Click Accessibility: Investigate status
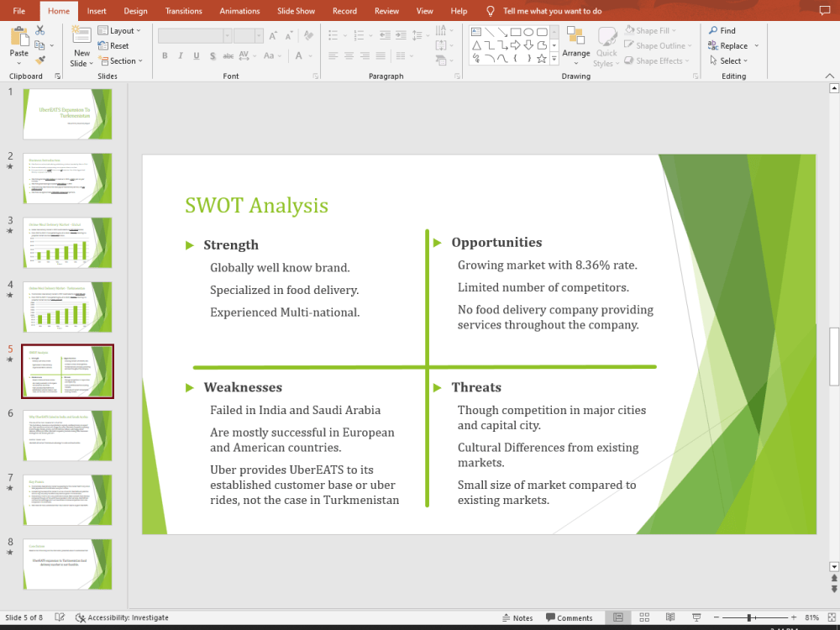The width and height of the screenshot is (840, 630). 122,617
